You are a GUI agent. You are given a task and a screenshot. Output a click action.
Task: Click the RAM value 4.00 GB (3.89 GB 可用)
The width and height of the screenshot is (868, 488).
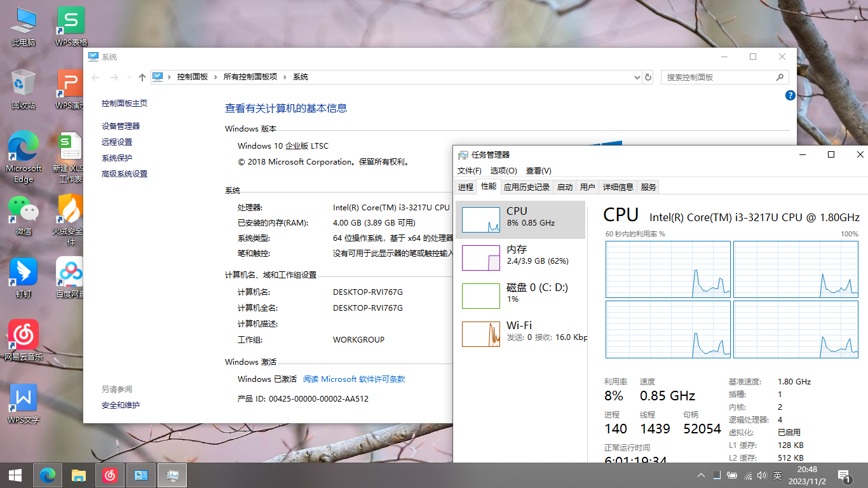[374, 222]
